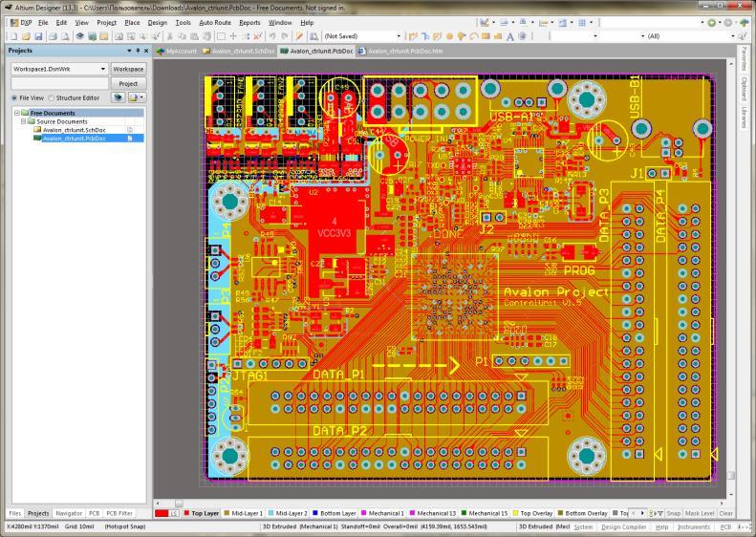
Task: Click the Move Selection cross icon
Action: tap(233, 36)
